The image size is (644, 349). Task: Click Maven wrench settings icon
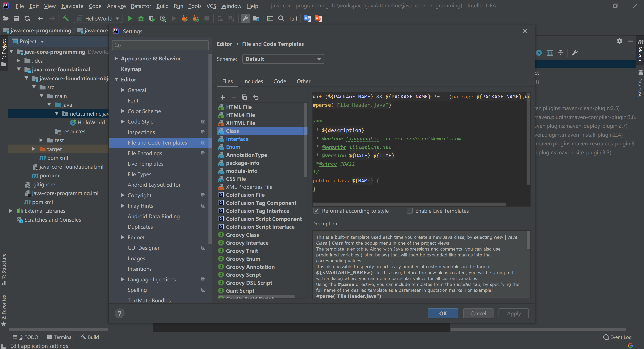click(575, 53)
